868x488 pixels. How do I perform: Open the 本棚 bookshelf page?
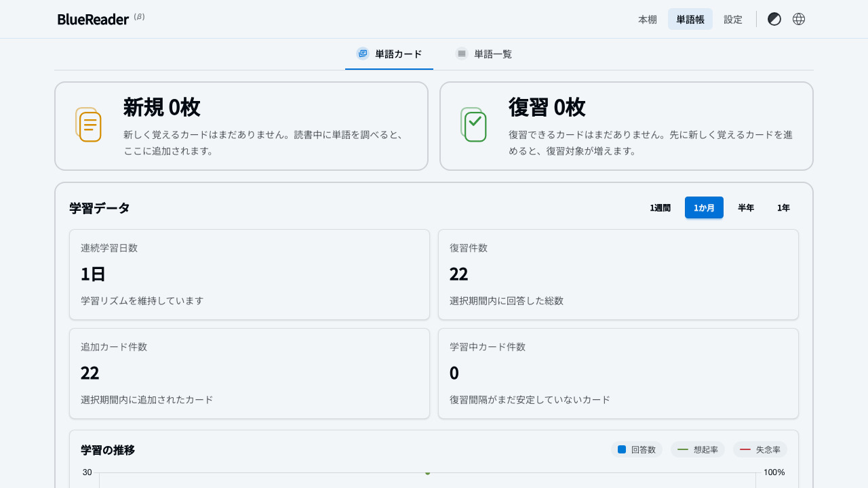pos(648,20)
